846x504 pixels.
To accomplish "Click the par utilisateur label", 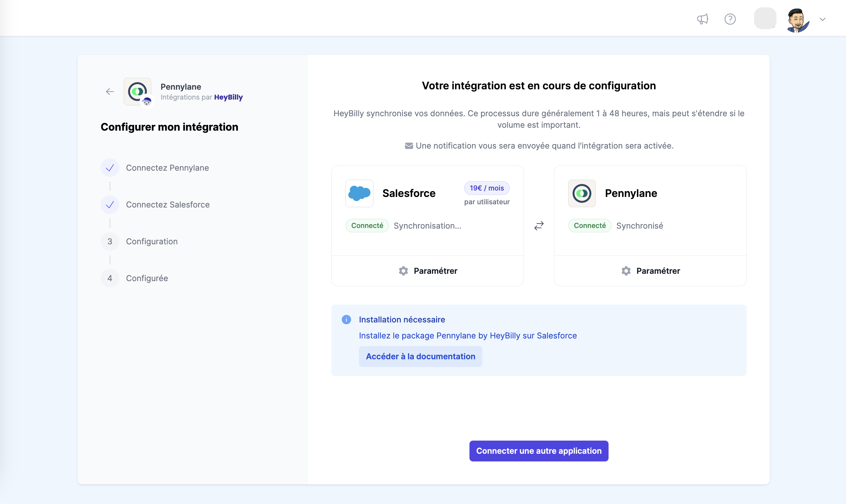I will coord(487,202).
